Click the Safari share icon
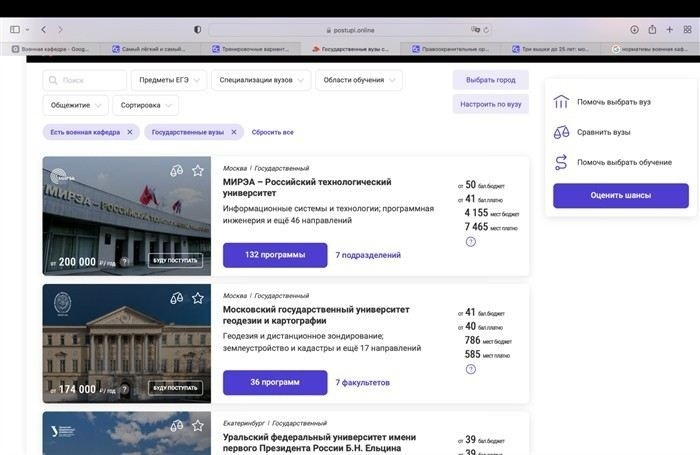 pos(652,29)
